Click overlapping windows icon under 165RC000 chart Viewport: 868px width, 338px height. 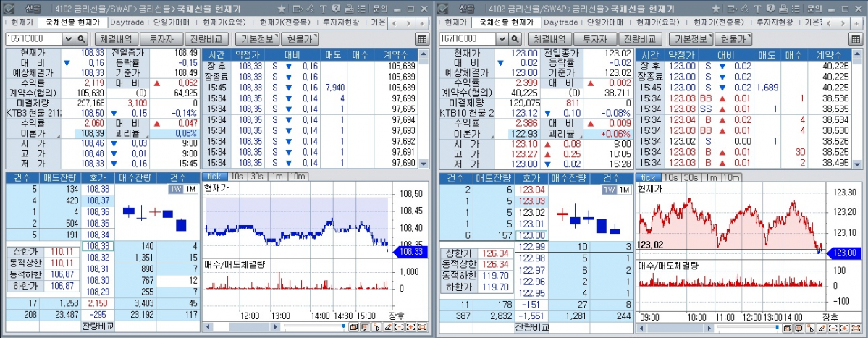point(354,327)
